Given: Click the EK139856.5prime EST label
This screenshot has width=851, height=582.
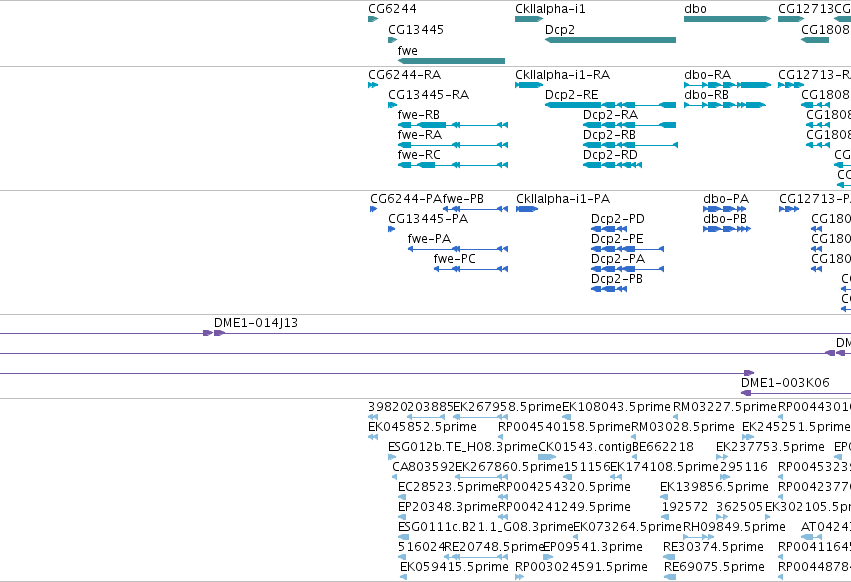Looking at the screenshot, I should point(714,488).
